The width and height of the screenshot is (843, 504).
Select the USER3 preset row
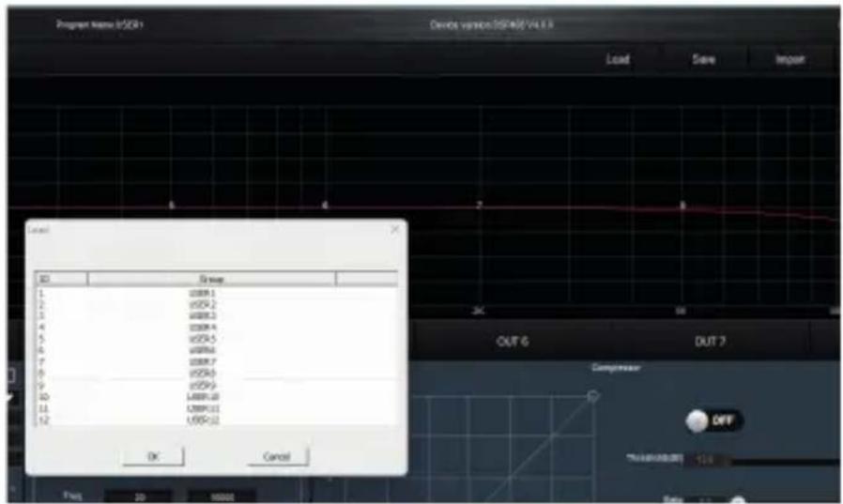click(x=217, y=316)
